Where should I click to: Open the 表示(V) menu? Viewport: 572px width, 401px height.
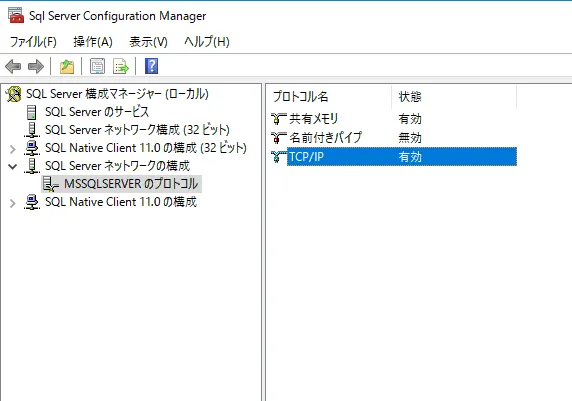tap(148, 42)
